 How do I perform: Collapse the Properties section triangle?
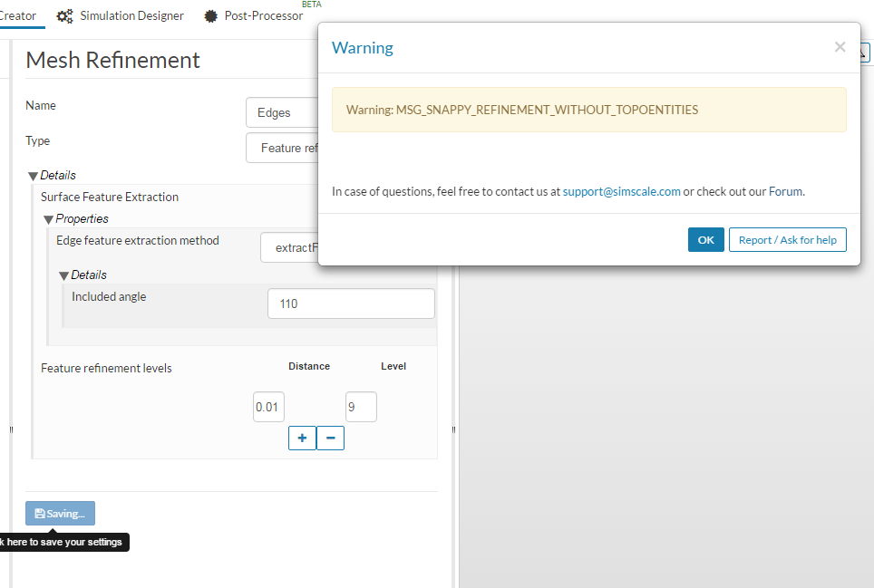coord(48,219)
